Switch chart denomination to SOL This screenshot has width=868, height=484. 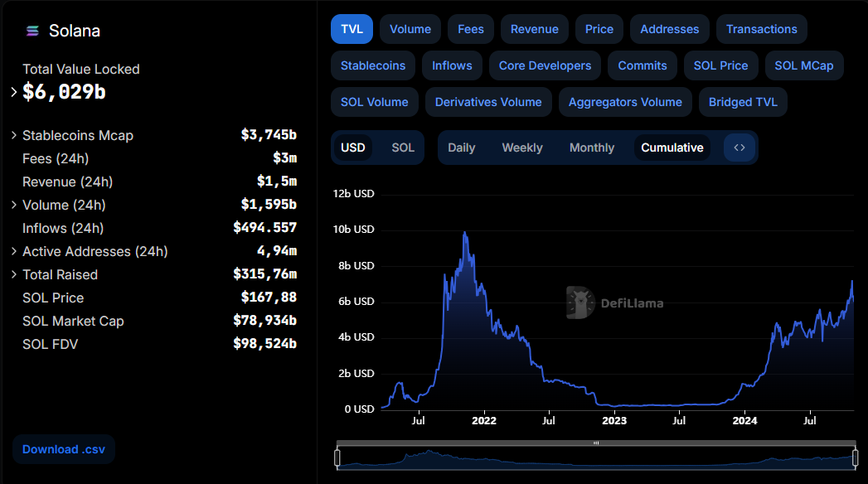(402, 148)
